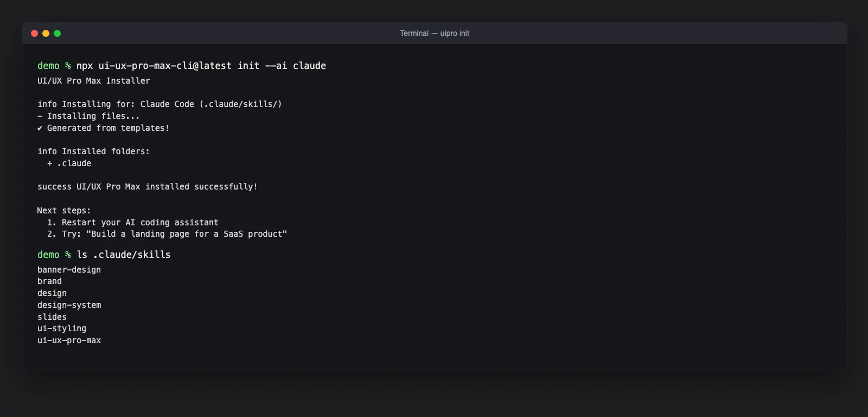Image resolution: width=868 pixels, height=417 pixels.
Task: Select the 'UI/UX Pro Max Installer' line
Action: (94, 81)
